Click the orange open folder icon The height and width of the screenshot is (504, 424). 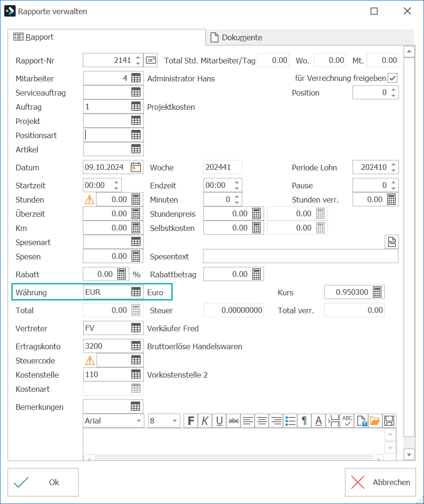coord(375,420)
